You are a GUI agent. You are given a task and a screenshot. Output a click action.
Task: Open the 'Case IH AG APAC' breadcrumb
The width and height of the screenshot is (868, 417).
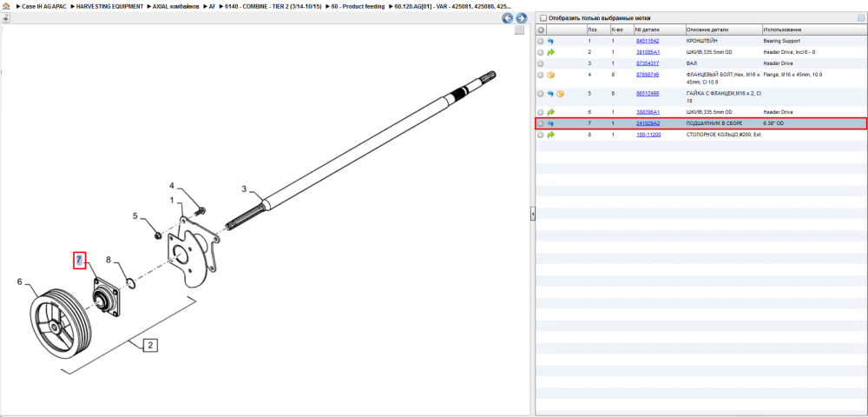tap(42, 6)
